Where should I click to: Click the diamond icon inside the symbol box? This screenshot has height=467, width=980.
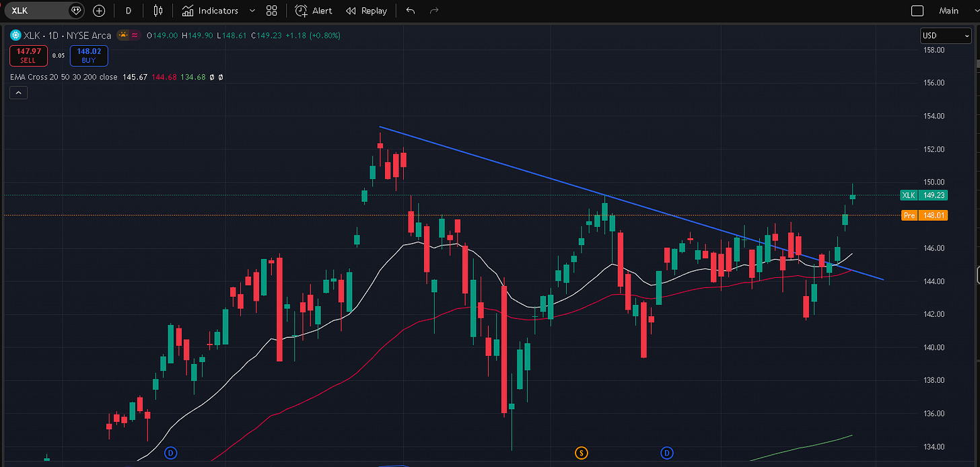point(76,11)
